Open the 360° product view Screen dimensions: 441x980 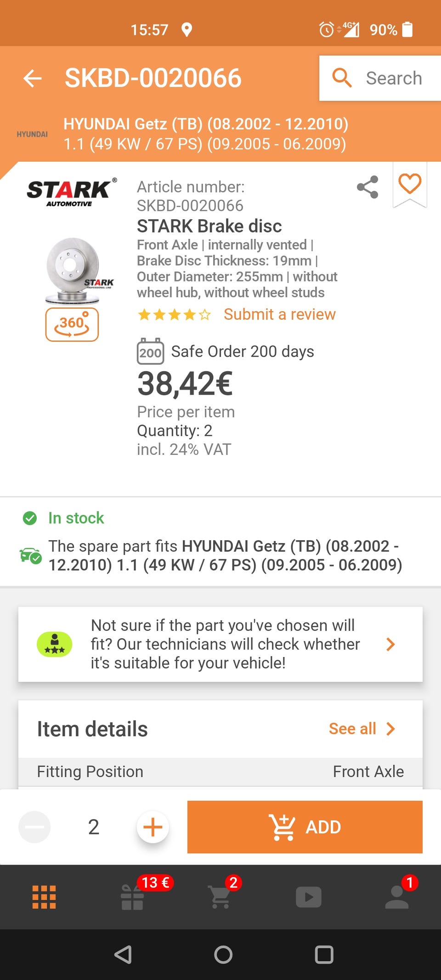click(72, 324)
